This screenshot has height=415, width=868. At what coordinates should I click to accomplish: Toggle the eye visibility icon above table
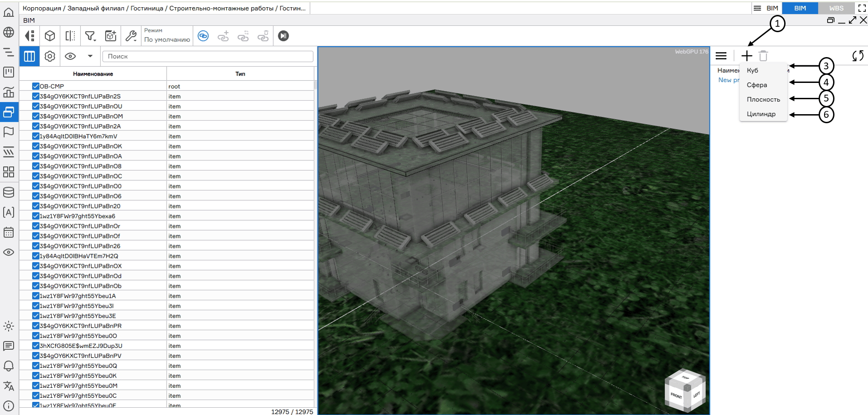70,56
